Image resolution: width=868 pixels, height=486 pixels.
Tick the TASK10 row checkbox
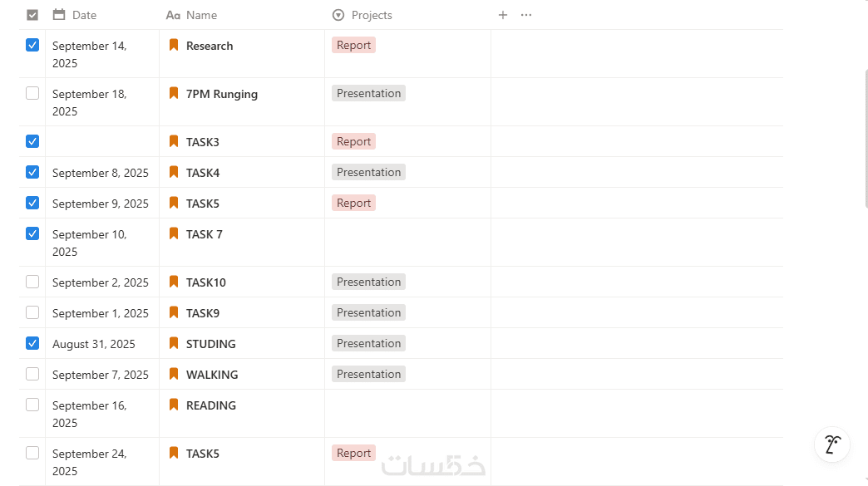tap(32, 282)
